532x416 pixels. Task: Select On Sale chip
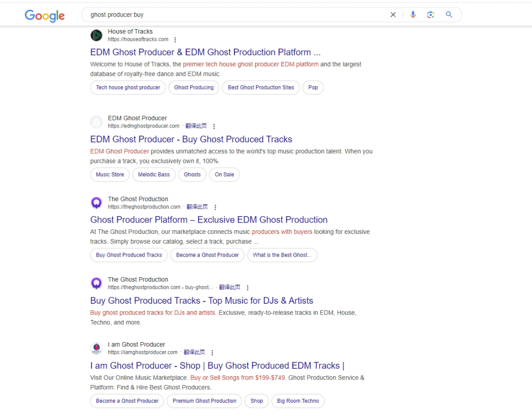[x=224, y=175]
